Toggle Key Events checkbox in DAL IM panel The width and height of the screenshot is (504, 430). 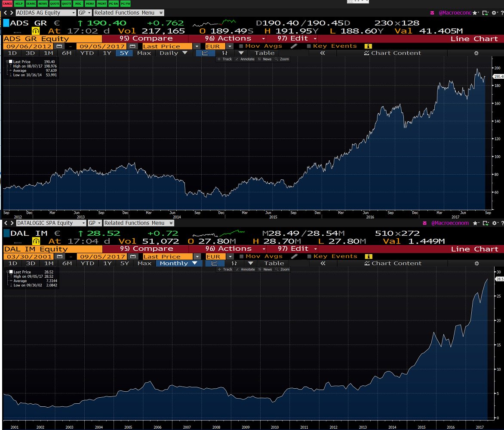point(309,256)
